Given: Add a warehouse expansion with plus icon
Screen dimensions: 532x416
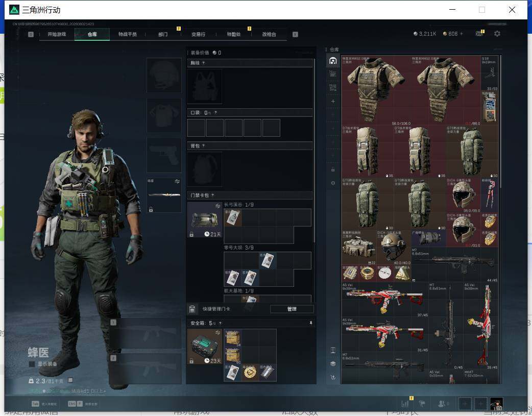Looking at the screenshot, I should [333, 102].
